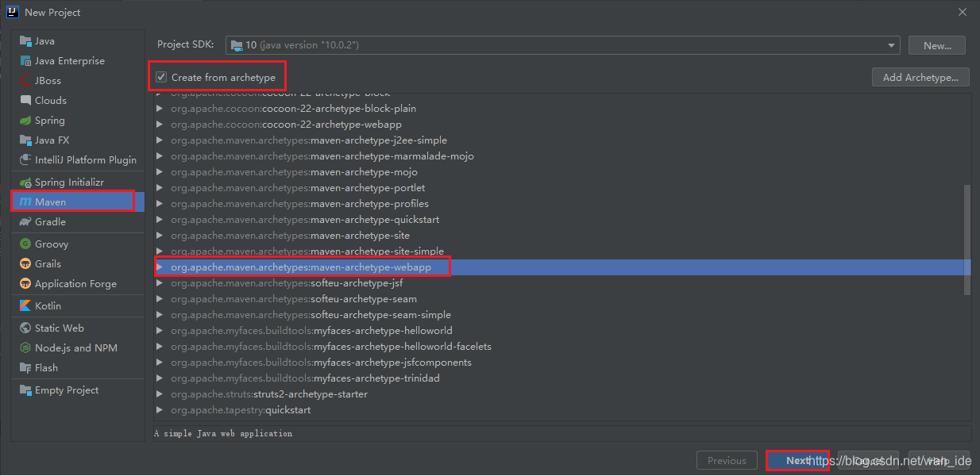Select myfaces-archetype-jsfcomponents row

[562, 363]
